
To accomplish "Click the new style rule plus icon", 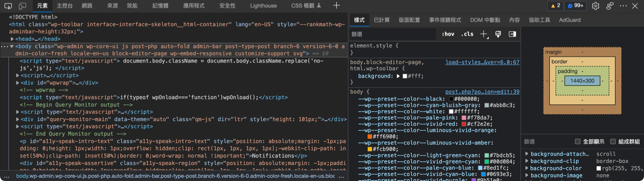I will (483, 34).
